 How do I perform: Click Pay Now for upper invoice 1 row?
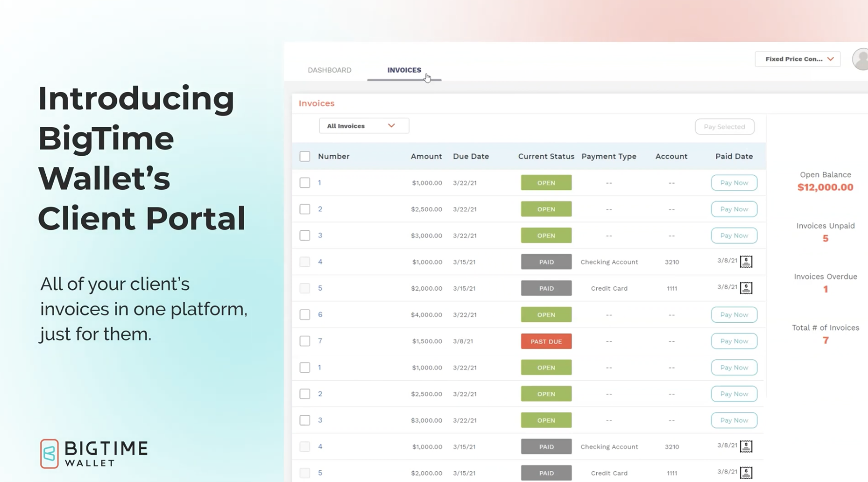[x=734, y=183]
